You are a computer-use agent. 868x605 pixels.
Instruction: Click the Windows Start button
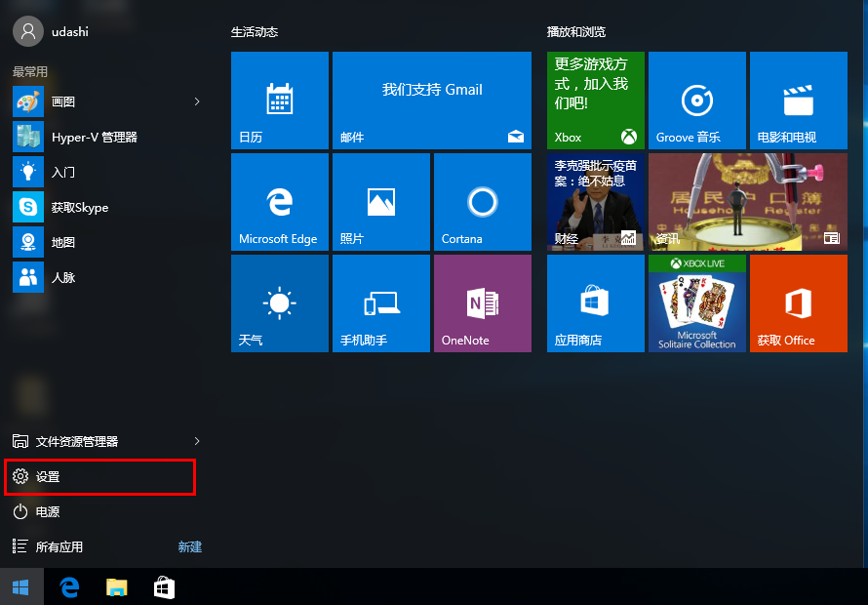click(x=21, y=586)
